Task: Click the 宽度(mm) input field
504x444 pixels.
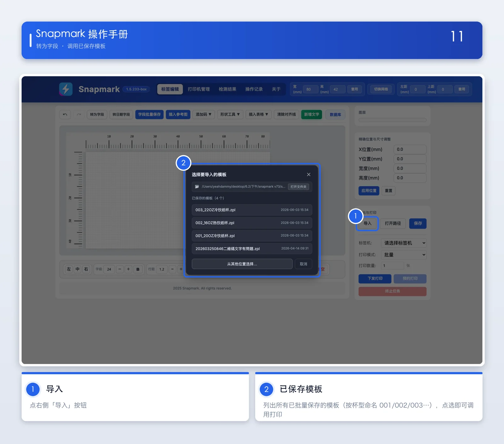Action: pyautogui.click(x=410, y=168)
